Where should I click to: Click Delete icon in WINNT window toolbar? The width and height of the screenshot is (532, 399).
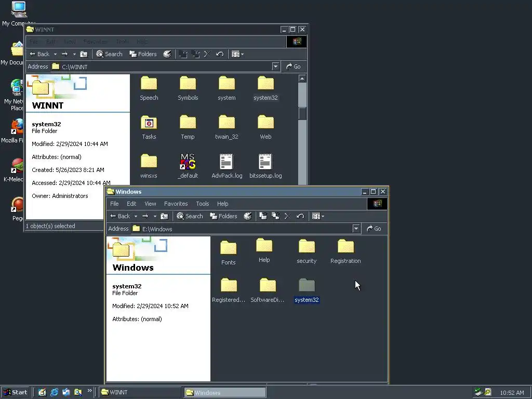207,54
